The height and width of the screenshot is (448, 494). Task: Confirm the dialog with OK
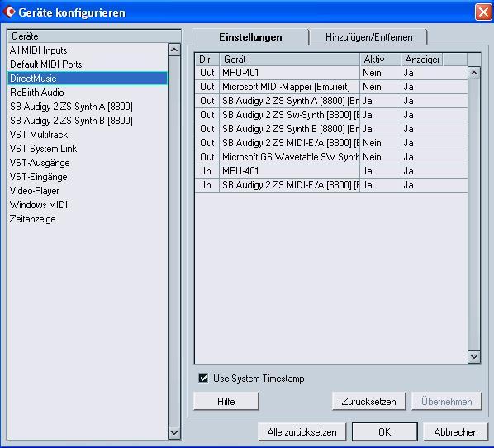385,432
